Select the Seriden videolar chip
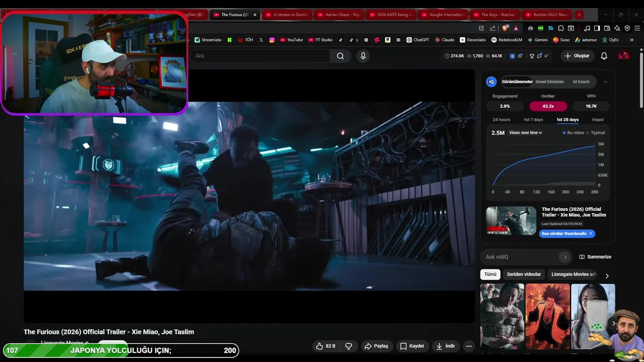This screenshot has width=644, height=362. point(524,274)
